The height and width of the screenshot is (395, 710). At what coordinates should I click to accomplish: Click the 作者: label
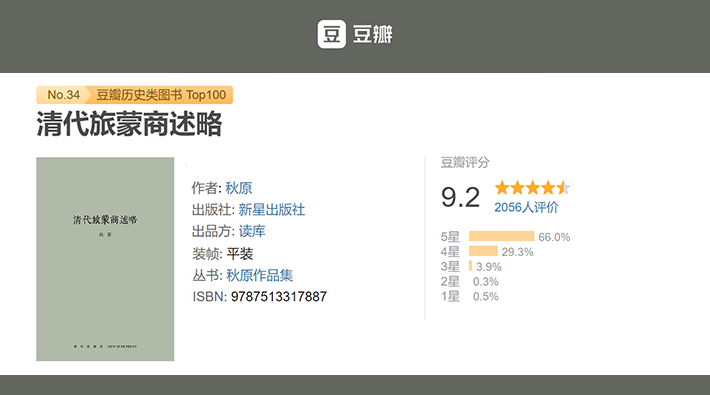tap(206, 188)
